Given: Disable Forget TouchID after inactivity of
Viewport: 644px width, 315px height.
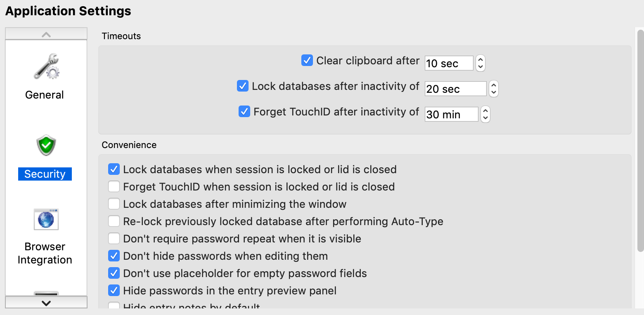Looking at the screenshot, I should pyautogui.click(x=244, y=111).
